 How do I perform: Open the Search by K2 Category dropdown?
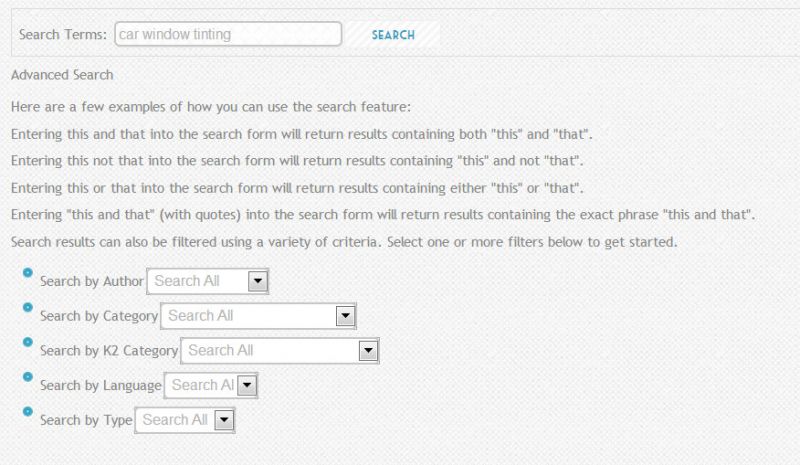click(x=280, y=351)
